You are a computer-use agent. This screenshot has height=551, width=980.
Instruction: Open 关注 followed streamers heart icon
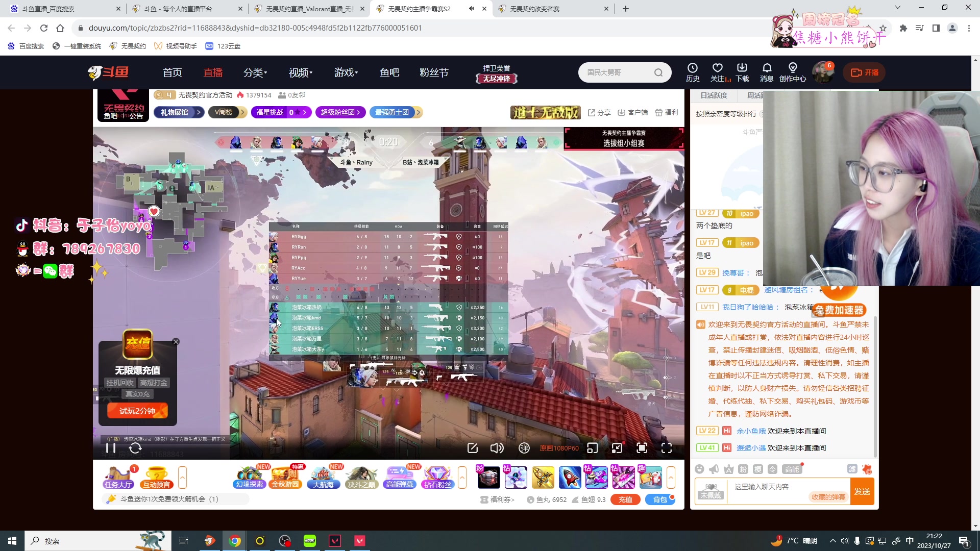click(x=718, y=72)
